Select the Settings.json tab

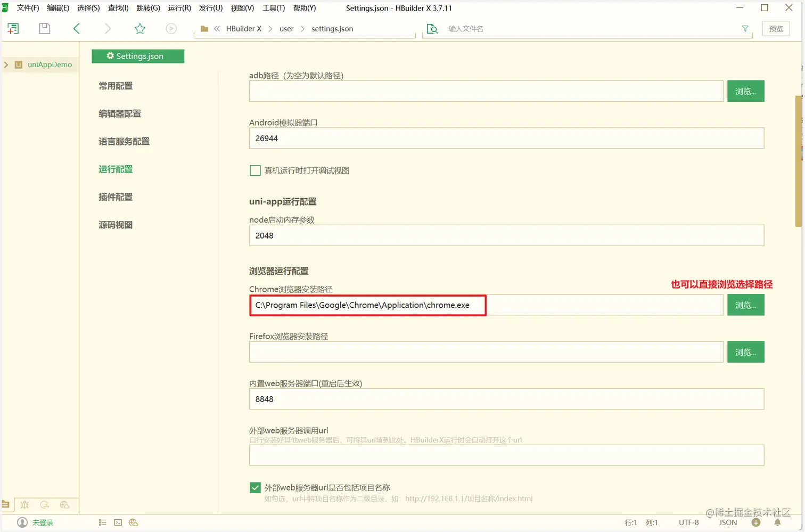[x=138, y=56]
